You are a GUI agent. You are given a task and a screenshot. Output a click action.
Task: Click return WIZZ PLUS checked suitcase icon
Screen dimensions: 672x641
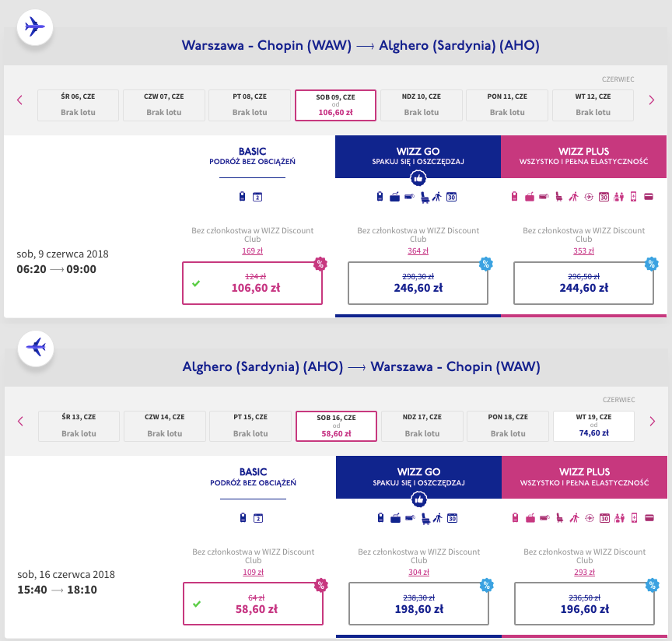point(530,518)
